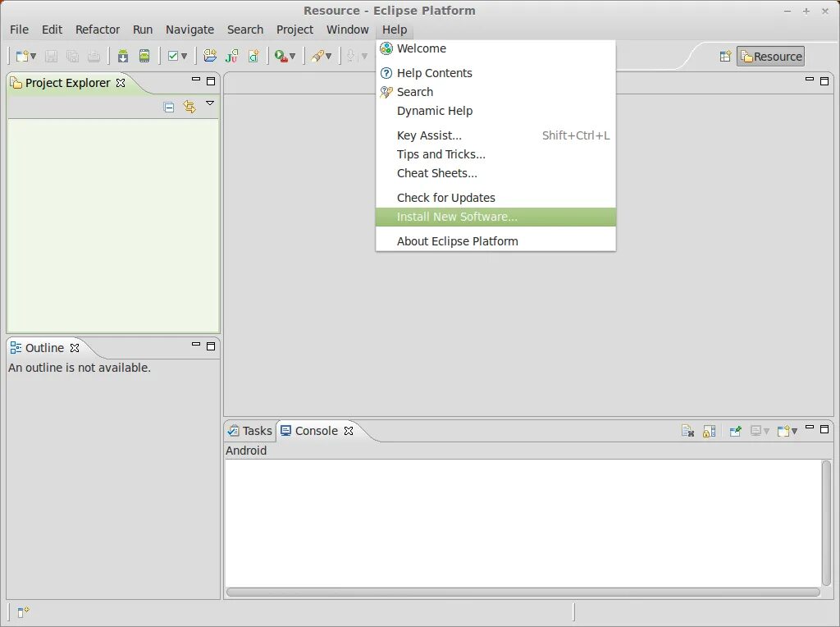Screen dimensions: 840x627
Task: Click the New Android project wizard icon
Action: [210, 56]
